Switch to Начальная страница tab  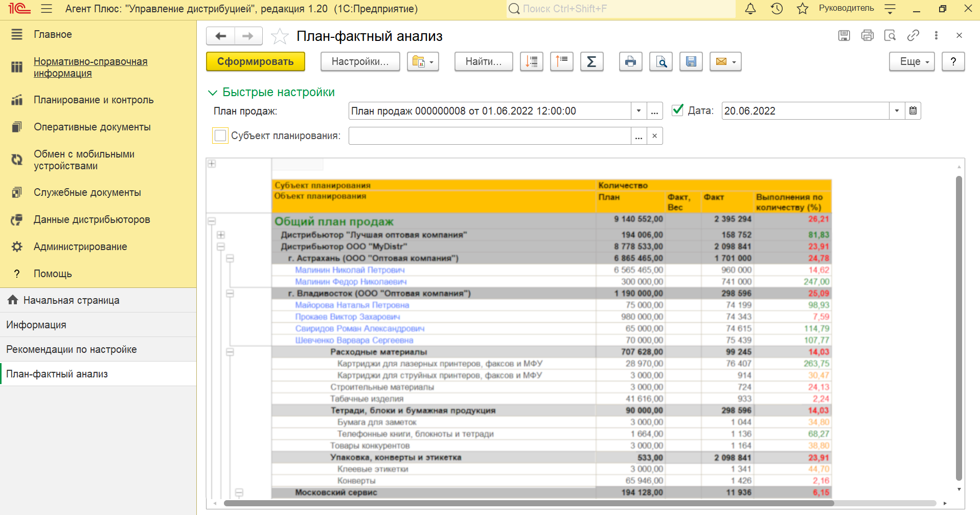[98, 300]
